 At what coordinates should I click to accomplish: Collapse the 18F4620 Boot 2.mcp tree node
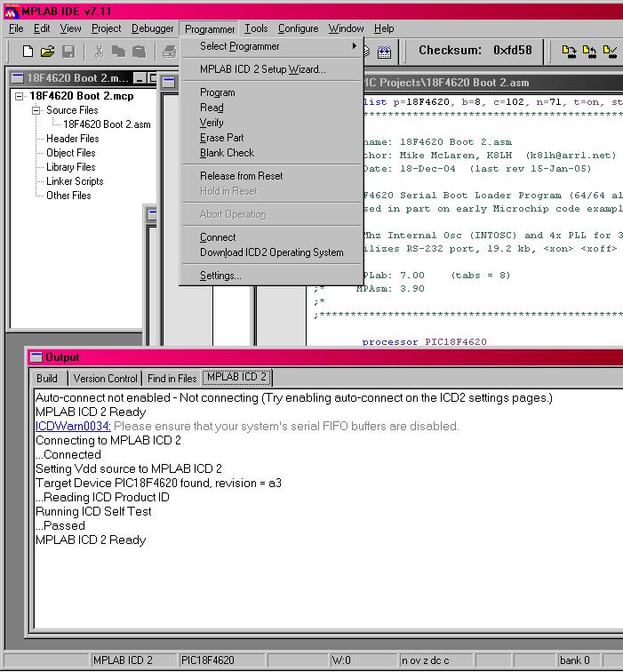(x=20, y=96)
